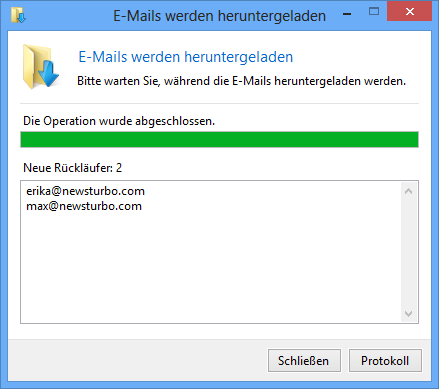Open the Protokoll log
Viewport: 439px width, 389px height.
tap(385, 360)
